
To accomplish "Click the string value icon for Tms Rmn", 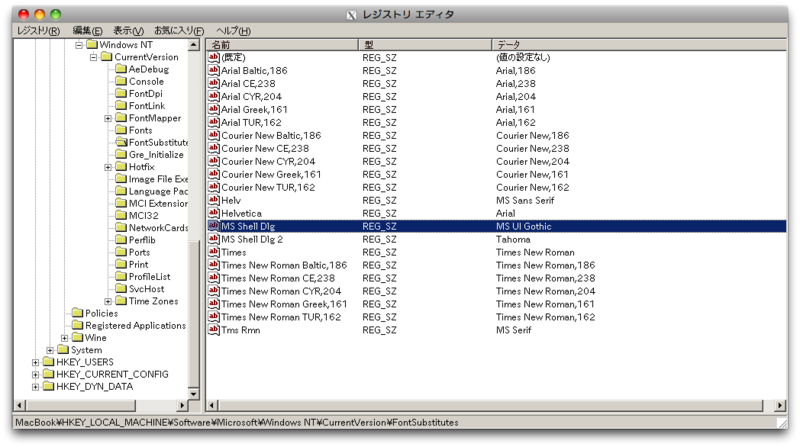I will (214, 330).
